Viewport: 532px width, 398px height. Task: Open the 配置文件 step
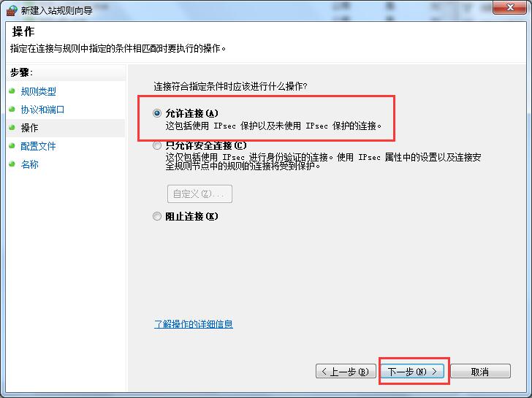coord(38,146)
